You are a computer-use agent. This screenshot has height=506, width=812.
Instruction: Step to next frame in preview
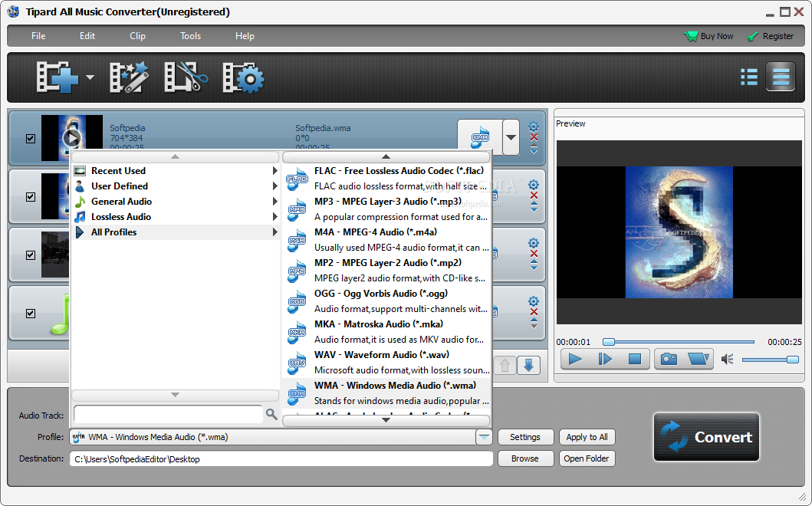tap(605, 359)
